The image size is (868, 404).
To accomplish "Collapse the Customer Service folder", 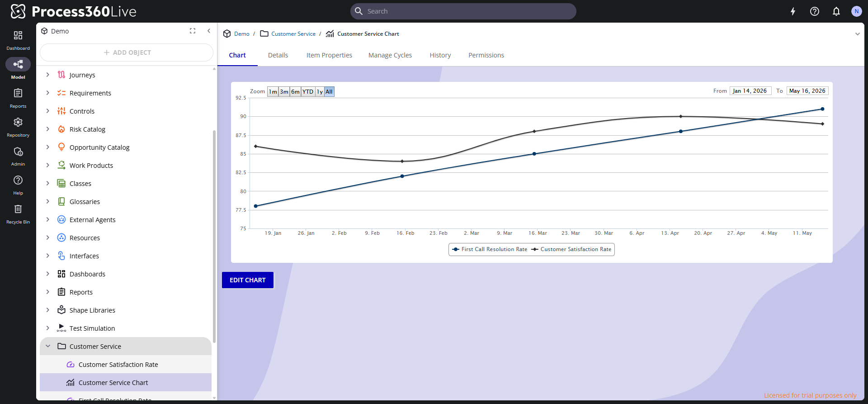I will click(48, 346).
